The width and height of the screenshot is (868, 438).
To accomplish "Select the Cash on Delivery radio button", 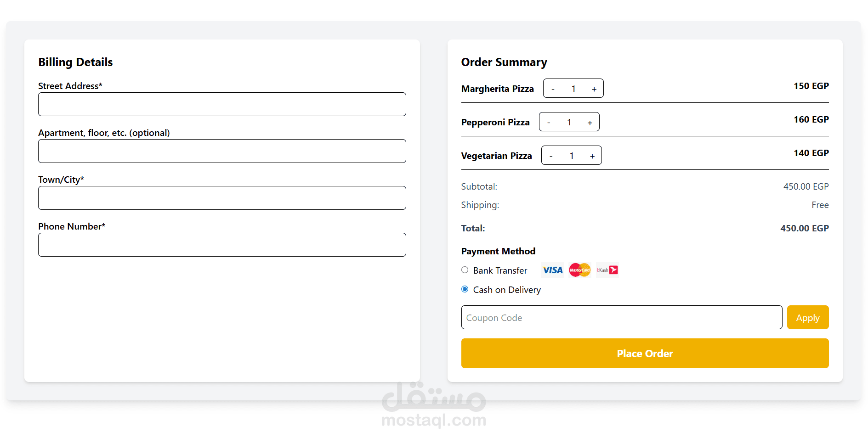I will [x=465, y=289].
